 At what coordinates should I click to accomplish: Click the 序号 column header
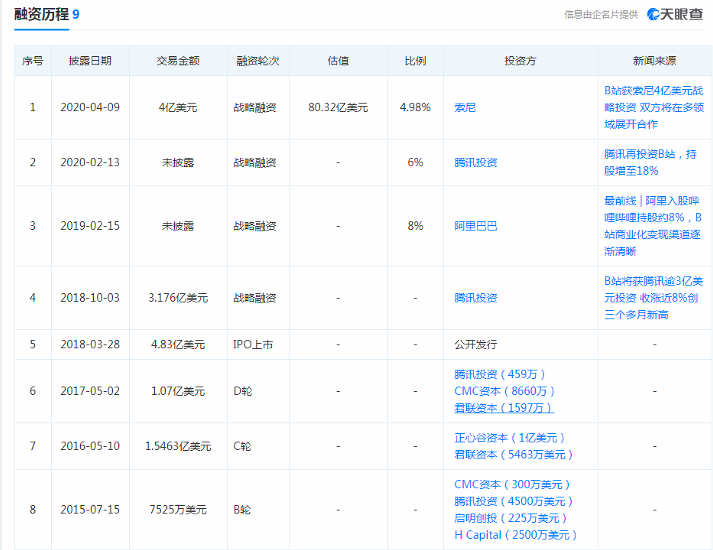click(x=33, y=61)
